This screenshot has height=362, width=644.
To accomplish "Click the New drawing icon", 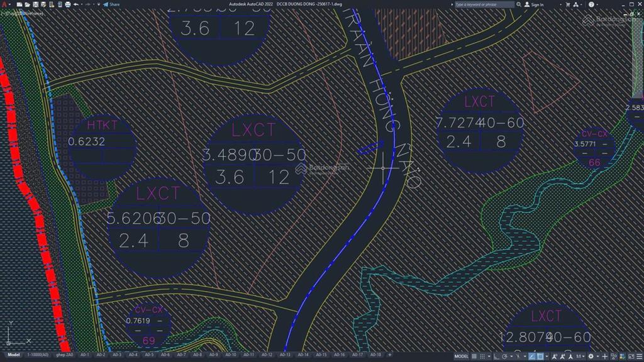I will pyautogui.click(x=19, y=4).
